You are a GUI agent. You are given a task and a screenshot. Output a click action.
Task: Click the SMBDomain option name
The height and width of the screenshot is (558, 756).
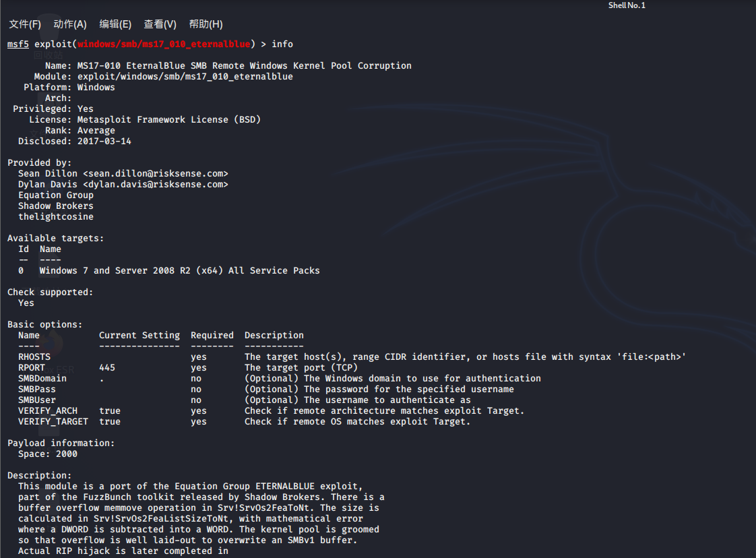[x=42, y=379]
